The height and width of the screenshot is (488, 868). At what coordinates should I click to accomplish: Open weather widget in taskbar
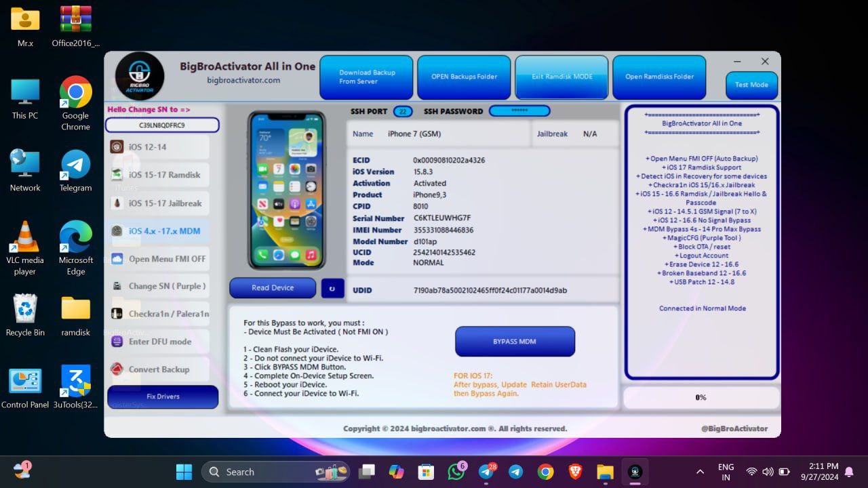point(22,470)
